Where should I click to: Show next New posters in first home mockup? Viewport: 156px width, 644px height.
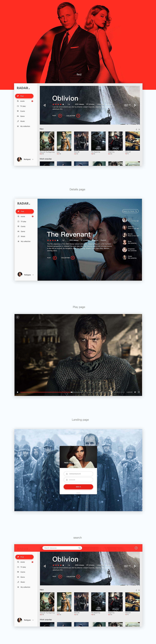tap(139, 129)
